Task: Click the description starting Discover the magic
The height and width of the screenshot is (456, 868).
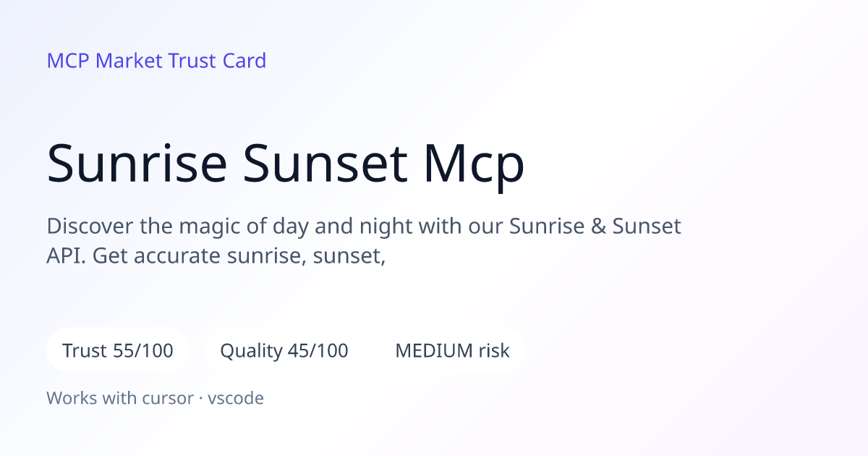Action: pyautogui.click(x=364, y=241)
